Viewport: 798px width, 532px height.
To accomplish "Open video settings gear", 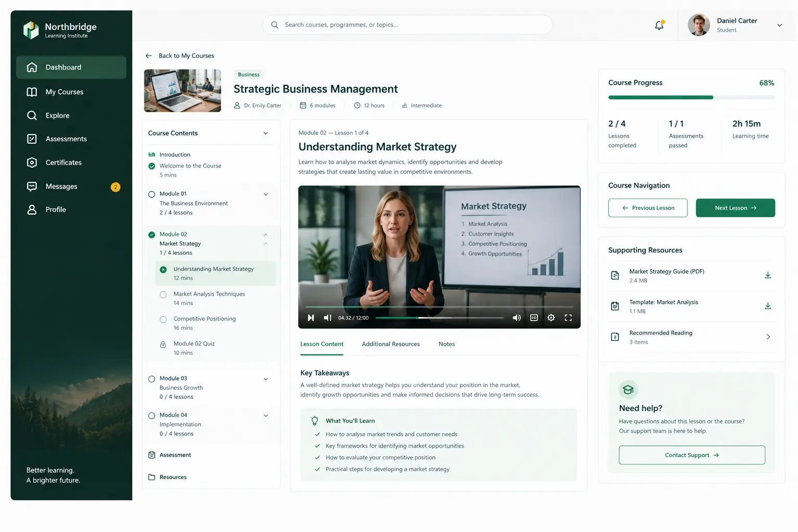I will tap(551, 317).
